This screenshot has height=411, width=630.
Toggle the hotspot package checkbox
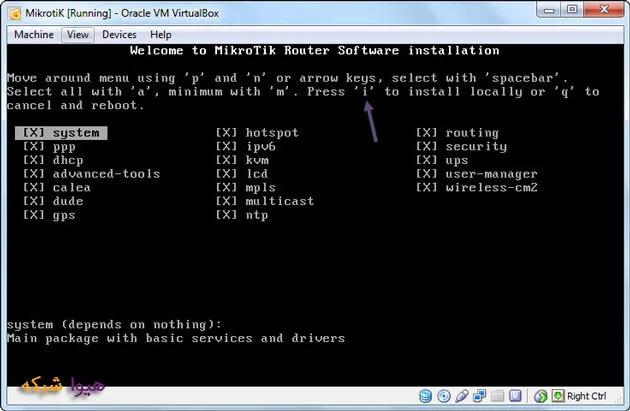pos(226,133)
